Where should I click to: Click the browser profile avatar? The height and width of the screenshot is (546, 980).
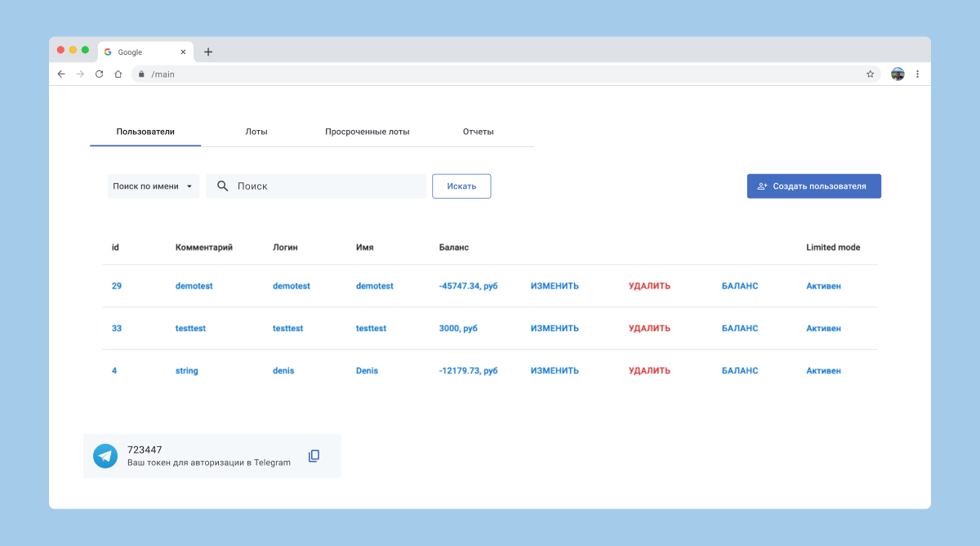(x=898, y=74)
